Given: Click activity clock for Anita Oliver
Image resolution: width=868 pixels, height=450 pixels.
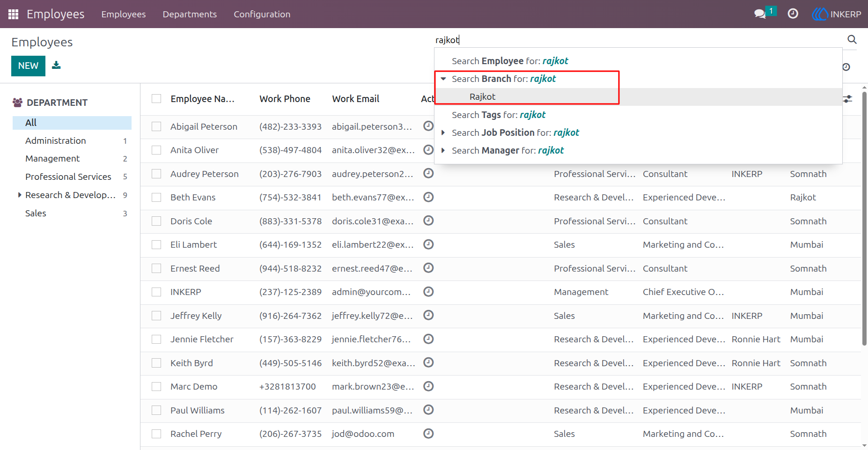Looking at the screenshot, I should [428, 149].
